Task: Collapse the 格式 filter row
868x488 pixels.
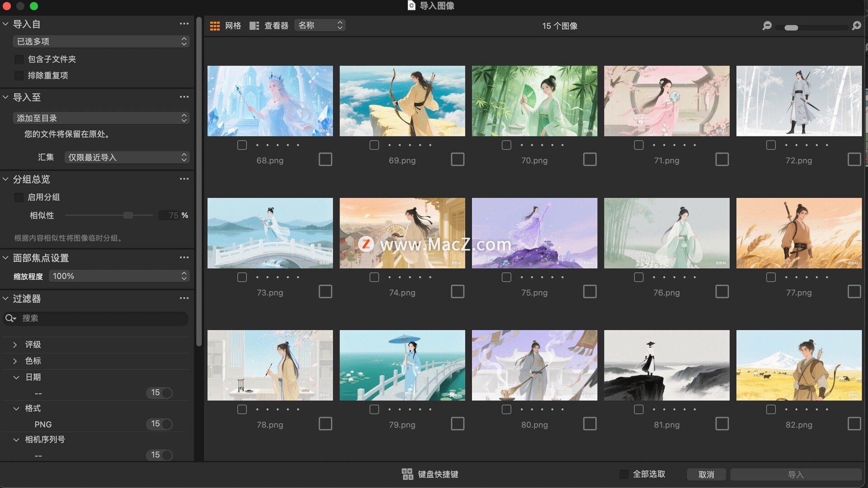Action: tap(16, 408)
